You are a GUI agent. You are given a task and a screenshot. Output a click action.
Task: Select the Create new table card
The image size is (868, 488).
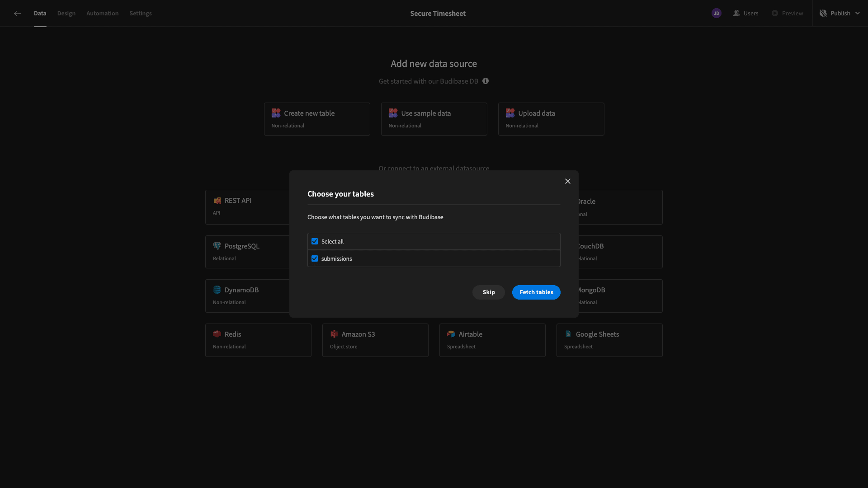[x=317, y=119]
